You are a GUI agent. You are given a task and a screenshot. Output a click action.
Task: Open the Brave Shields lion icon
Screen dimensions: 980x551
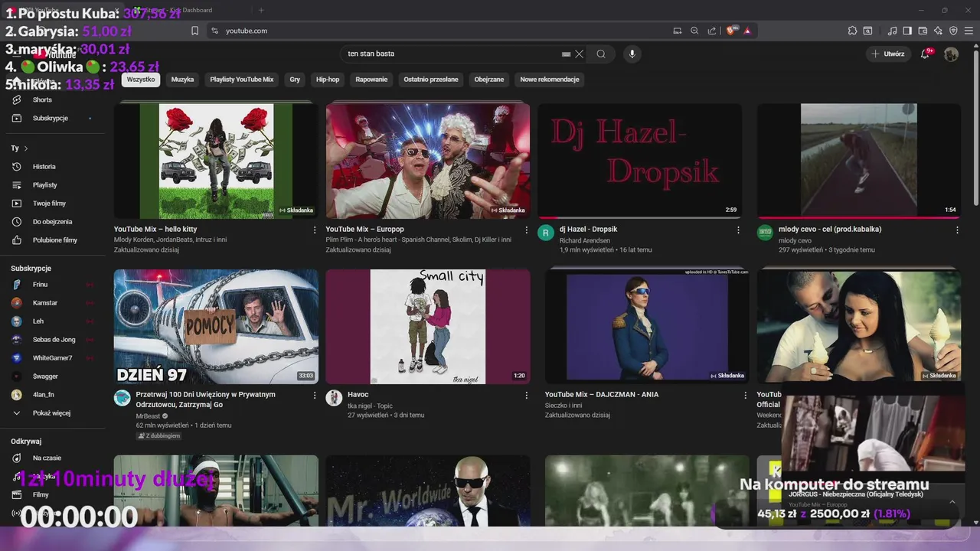tap(730, 31)
